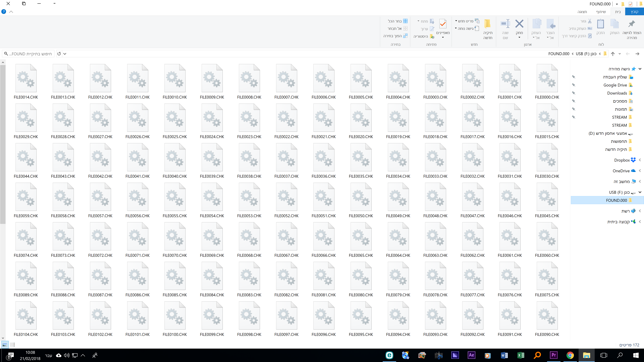
Task: Open the File (קובץ) tab
Action: click(634, 12)
